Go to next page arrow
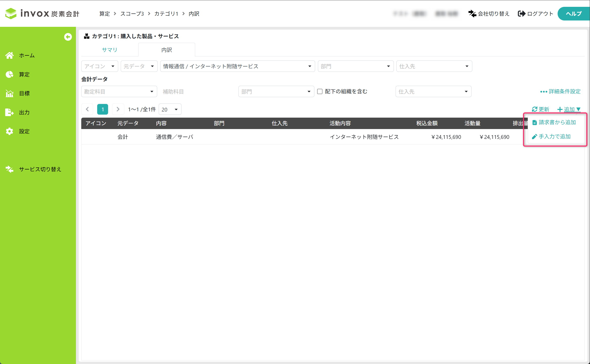The width and height of the screenshot is (590, 364). [118, 109]
